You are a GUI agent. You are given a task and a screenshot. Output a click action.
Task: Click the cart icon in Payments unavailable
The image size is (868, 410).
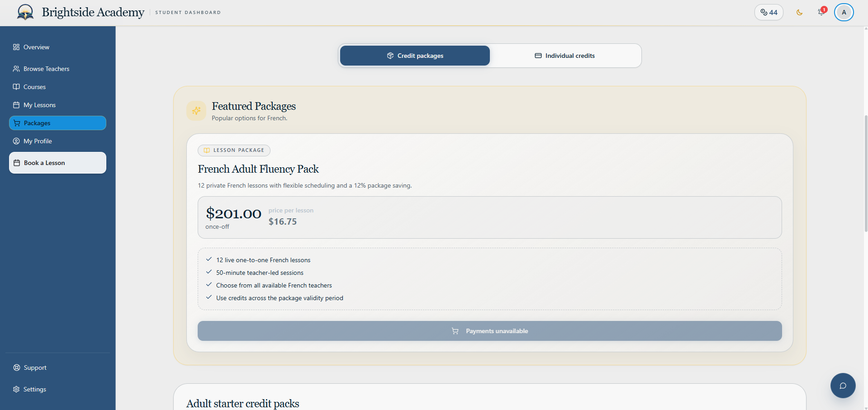click(455, 331)
